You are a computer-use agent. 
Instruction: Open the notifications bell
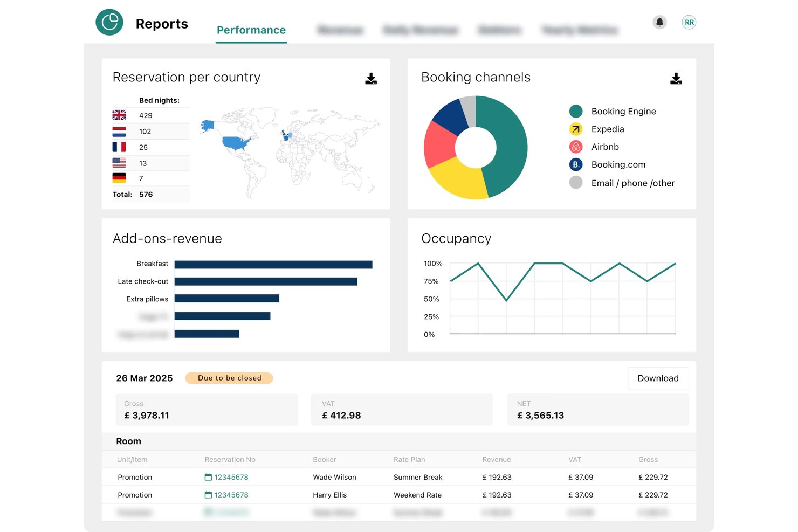tap(659, 22)
